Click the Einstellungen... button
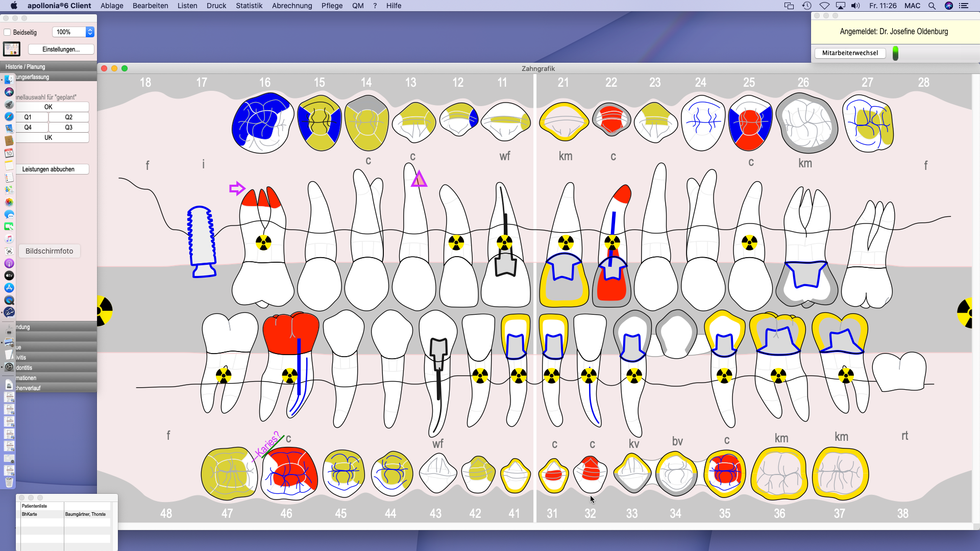The image size is (980, 551). click(x=61, y=49)
